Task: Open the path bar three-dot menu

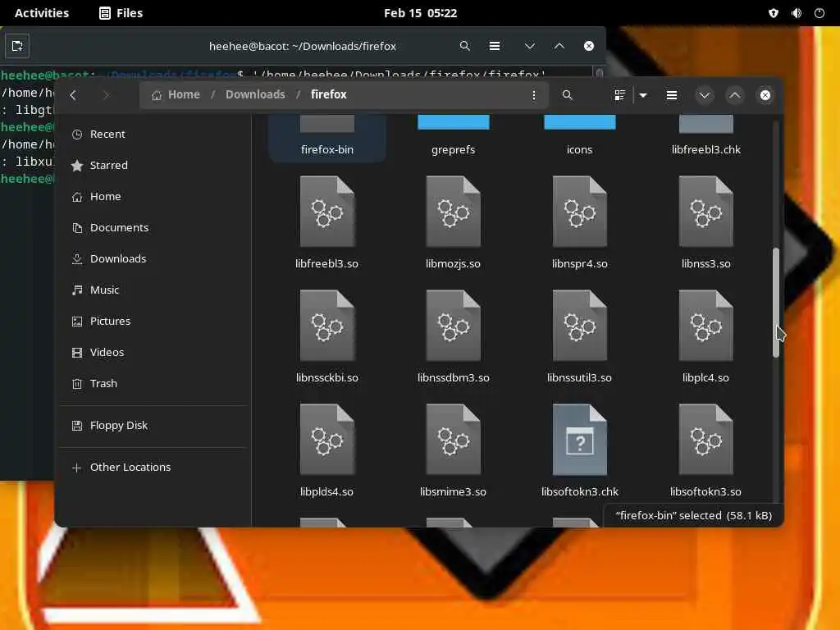Action: pyautogui.click(x=533, y=95)
